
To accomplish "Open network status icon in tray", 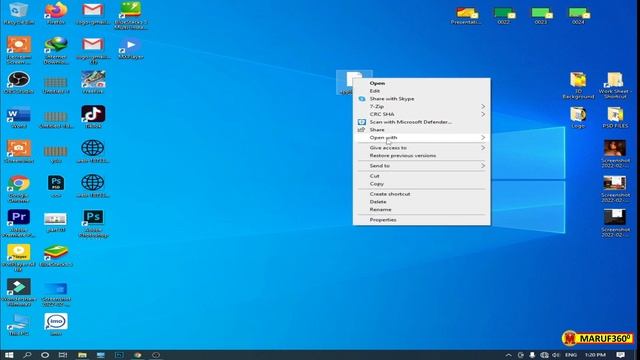I will (544, 355).
